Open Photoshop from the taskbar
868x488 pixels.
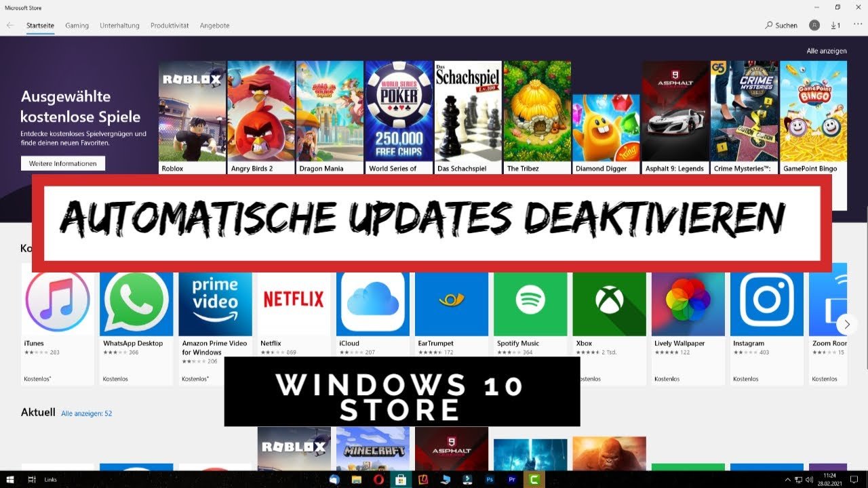[x=488, y=479]
